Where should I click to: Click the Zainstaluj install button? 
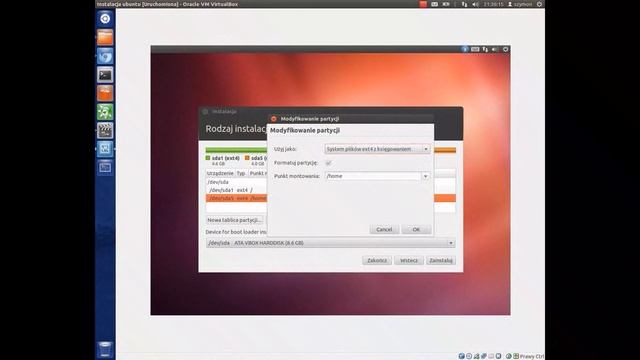(x=441, y=260)
